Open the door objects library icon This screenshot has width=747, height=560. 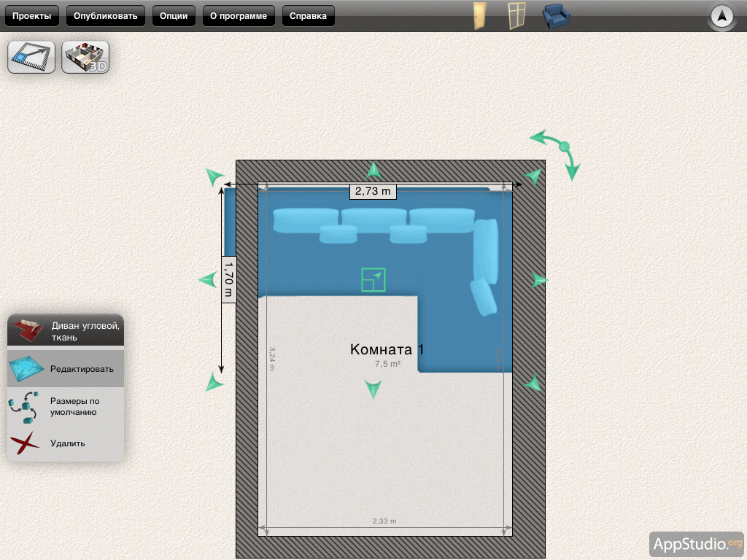tap(479, 15)
